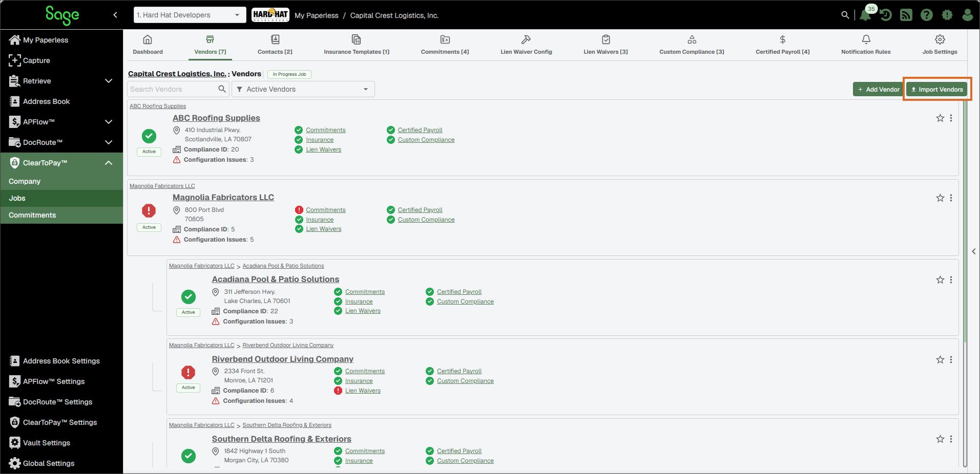
Task: Open the kebab menu for Southern Delta Roofing
Action: coord(951,439)
